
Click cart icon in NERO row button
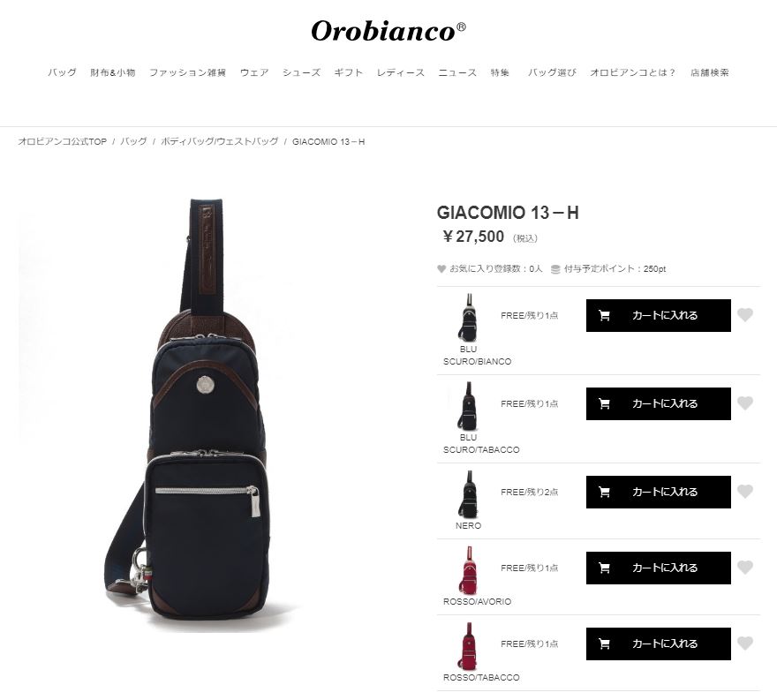coord(604,492)
